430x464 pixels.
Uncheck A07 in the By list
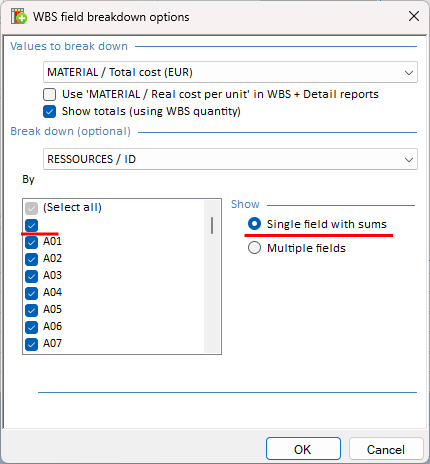[x=31, y=344]
